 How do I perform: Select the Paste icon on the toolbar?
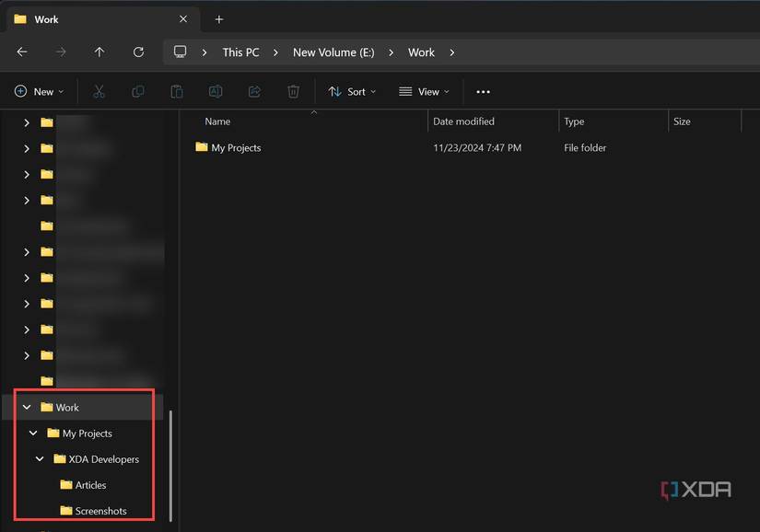click(x=177, y=91)
